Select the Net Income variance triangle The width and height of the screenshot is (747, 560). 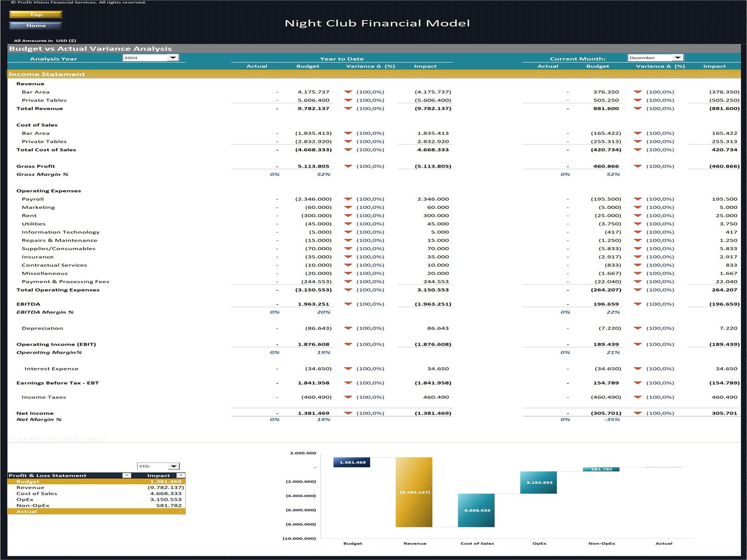pos(348,413)
